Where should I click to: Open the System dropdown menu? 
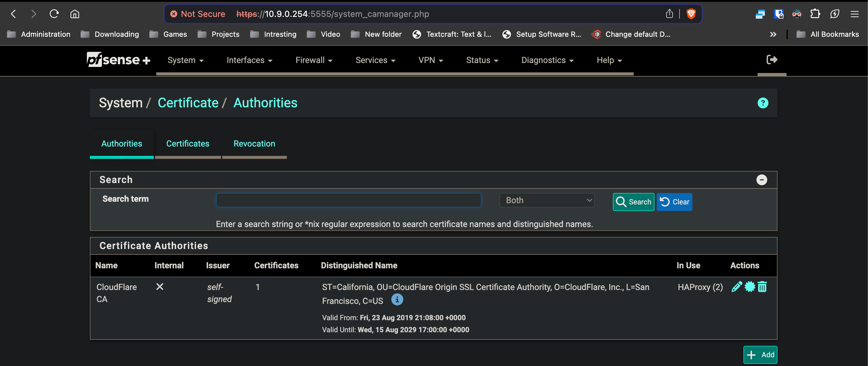(185, 60)
